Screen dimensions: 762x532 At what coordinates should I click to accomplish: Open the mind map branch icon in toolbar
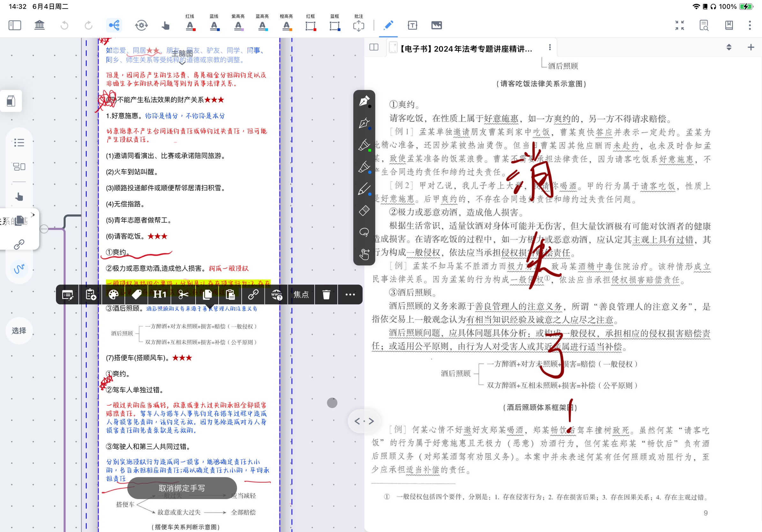coord(114,25)
